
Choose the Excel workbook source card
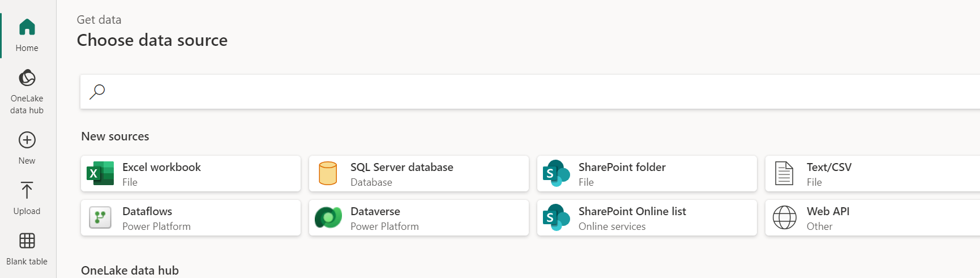pyautogui.click(x=191, y=174)
